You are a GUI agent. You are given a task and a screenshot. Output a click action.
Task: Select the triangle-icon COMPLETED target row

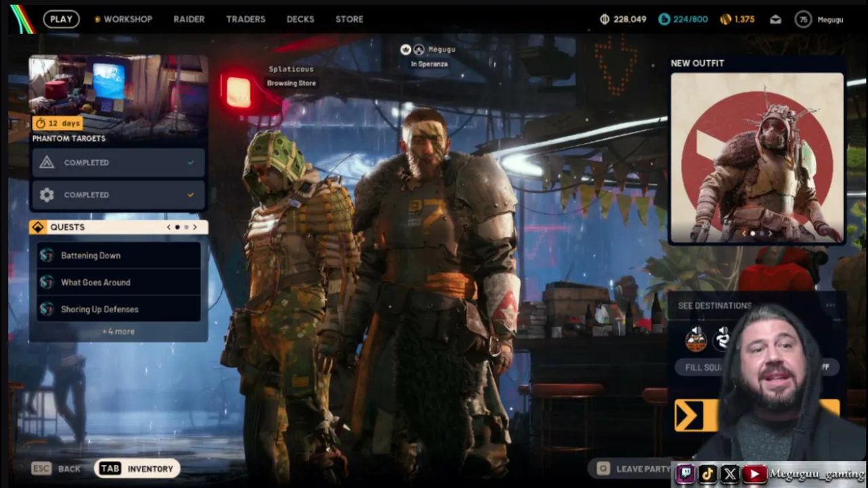click(118, 163)
